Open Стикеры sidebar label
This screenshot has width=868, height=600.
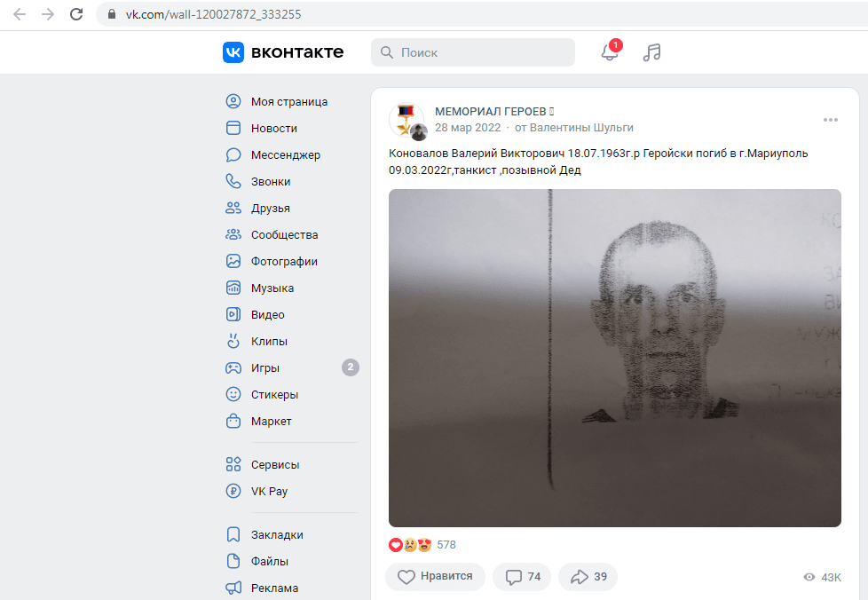[x=274, y=395]
